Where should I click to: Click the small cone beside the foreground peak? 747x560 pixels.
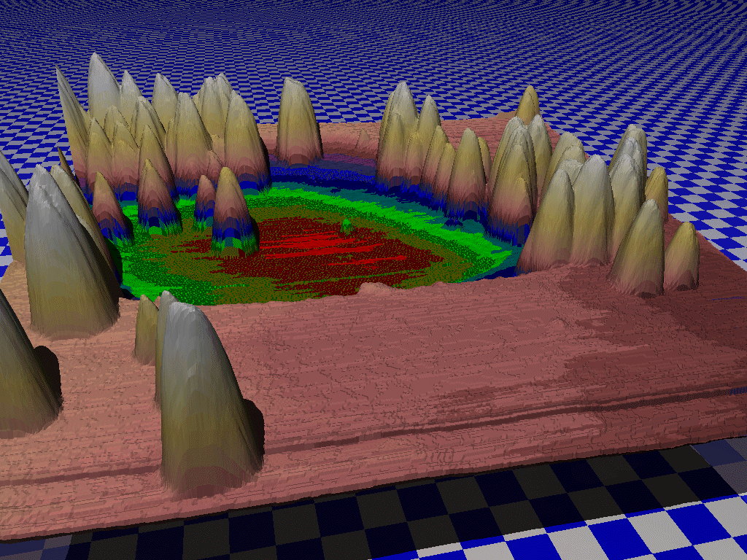(147, 332)
